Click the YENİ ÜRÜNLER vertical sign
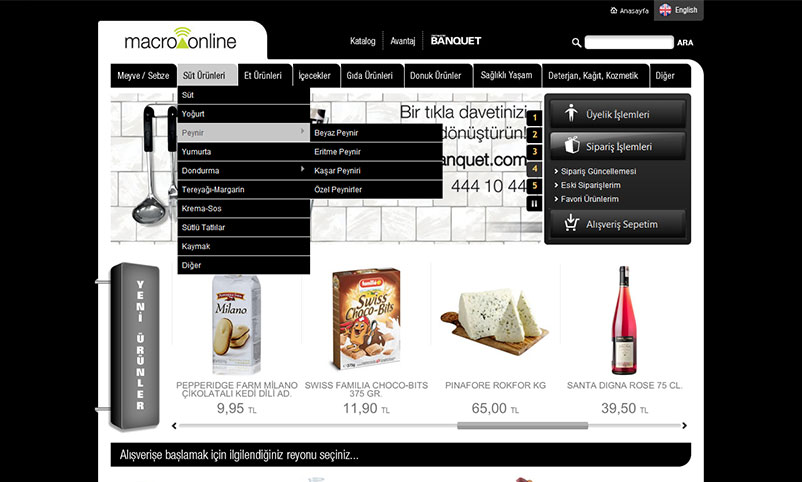The height and width of the screenshot is (482, 802). pyautogui.click(x=135, y=345)
